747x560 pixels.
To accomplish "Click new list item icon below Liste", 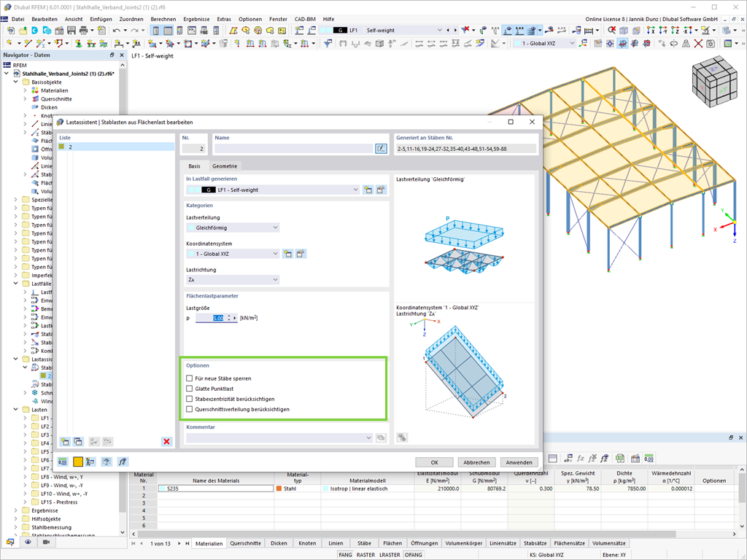I will pyautogui.click(x=65, y=441).
